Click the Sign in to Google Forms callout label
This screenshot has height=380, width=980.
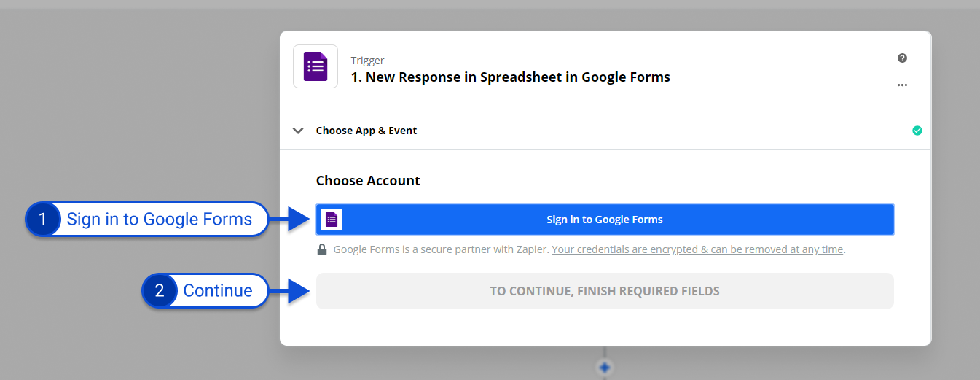coord(159,219)
